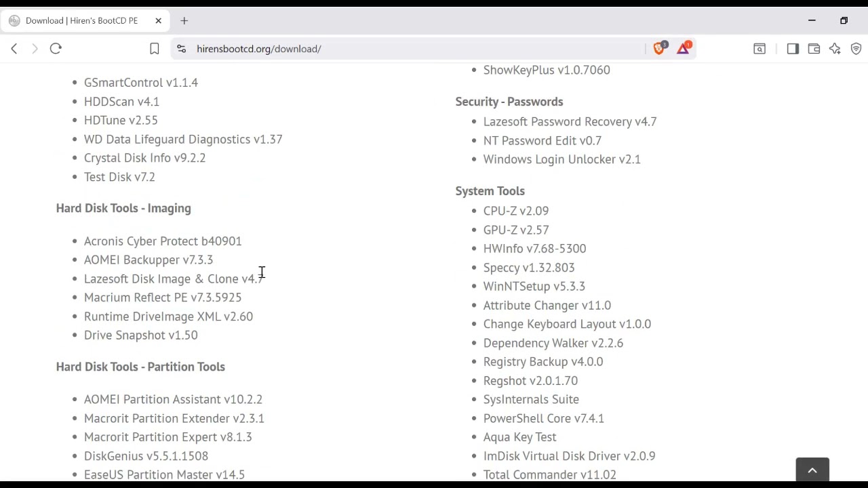
Task: Toggle the browser sidebar panel
Action: click(x=793, y=49)
